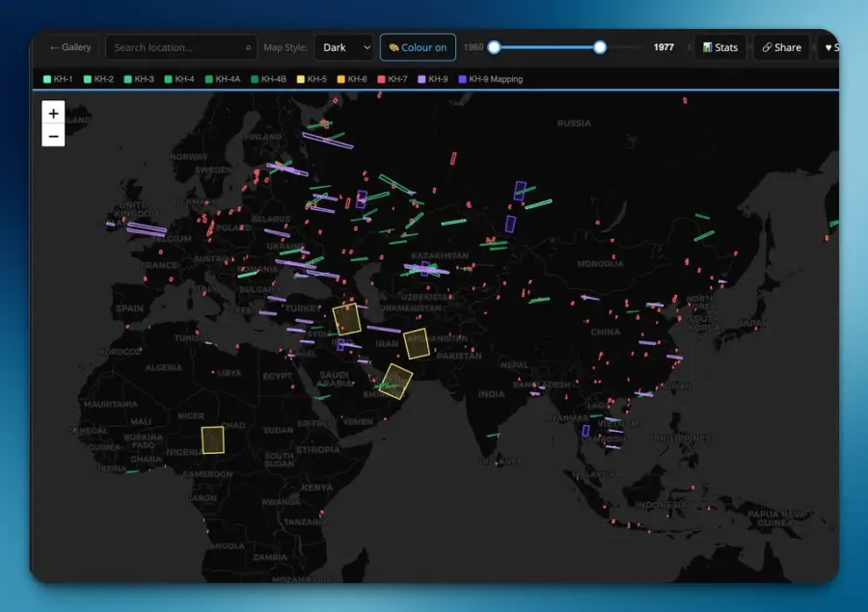This screenshot has height=612, width=868.
Task: Click the orange KH-6 legend entry
Action: click(x=352, y=79)
